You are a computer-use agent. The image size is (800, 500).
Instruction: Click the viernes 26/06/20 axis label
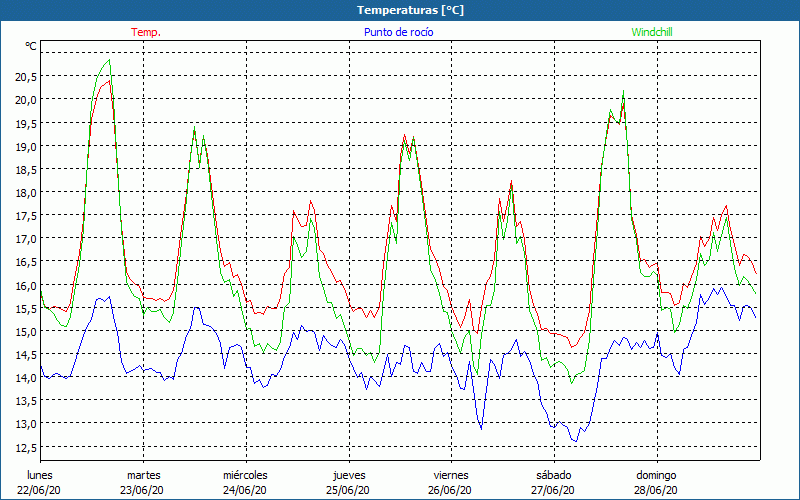click(x=451, y=482)
